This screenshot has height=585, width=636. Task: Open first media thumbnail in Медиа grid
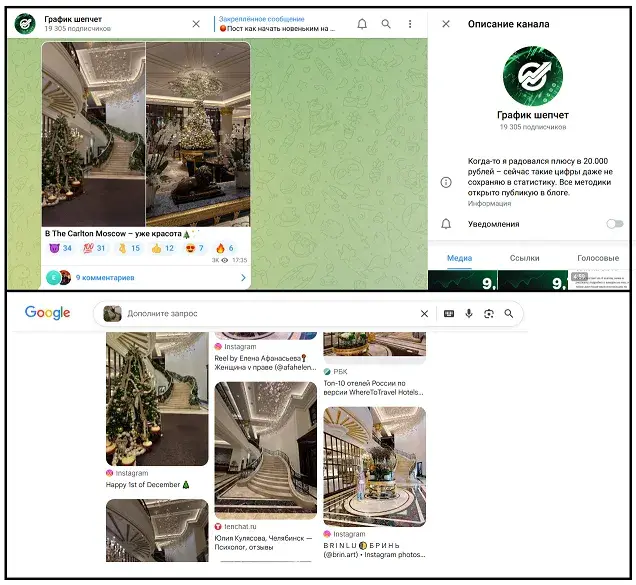point(462,280)
